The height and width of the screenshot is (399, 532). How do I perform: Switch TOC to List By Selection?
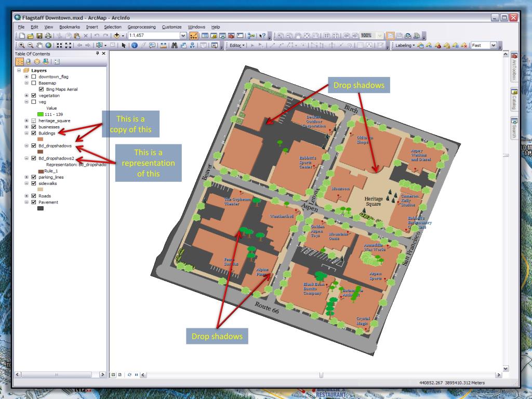coord(46,62)
